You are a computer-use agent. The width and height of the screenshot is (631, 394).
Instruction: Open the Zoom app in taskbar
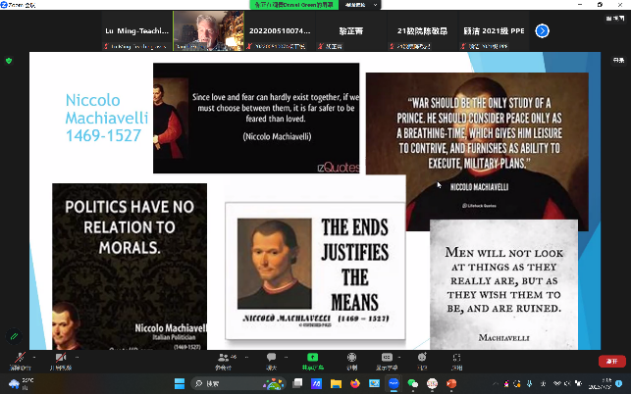point(394,383)
